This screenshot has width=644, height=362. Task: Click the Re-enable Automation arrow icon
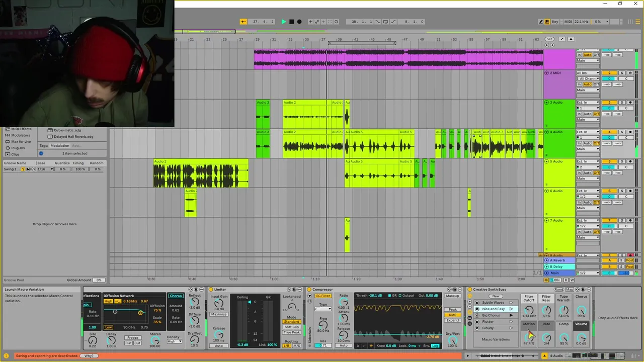click(x=324, y=22)
